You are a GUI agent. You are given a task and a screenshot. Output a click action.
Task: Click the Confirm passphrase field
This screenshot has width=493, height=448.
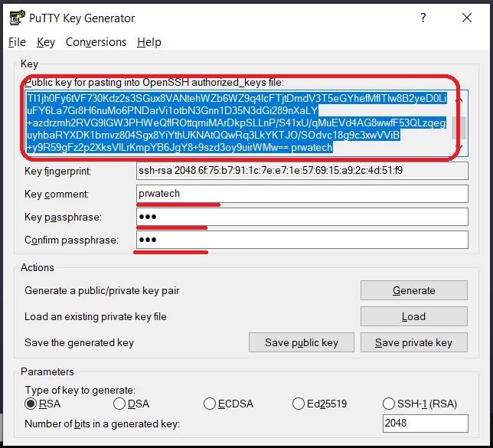(302, 240)
